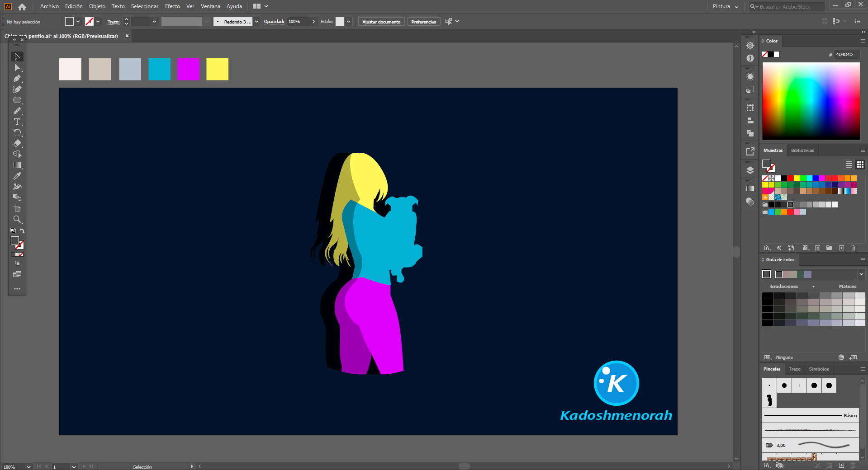Screen dimensions: 868x470
Task: Select the Gradient tool in toolbar
Action: [17, 165]
